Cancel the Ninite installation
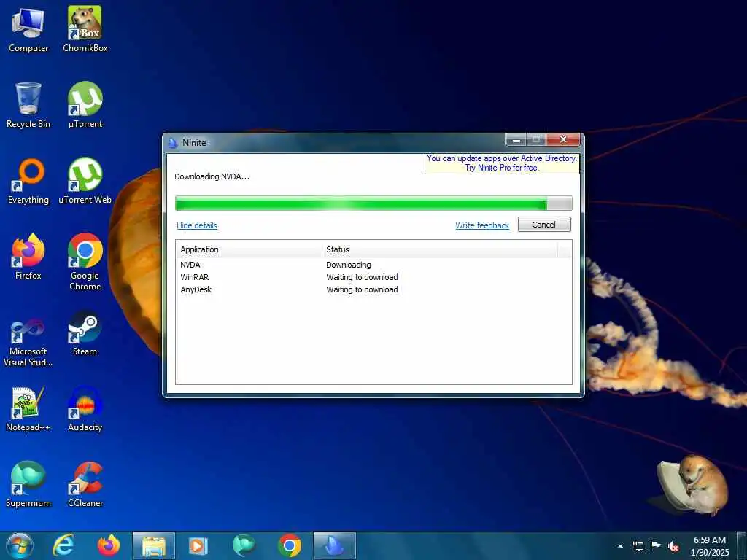The width and height of the screenshot is (747, 560). click(x=544, y=225)
